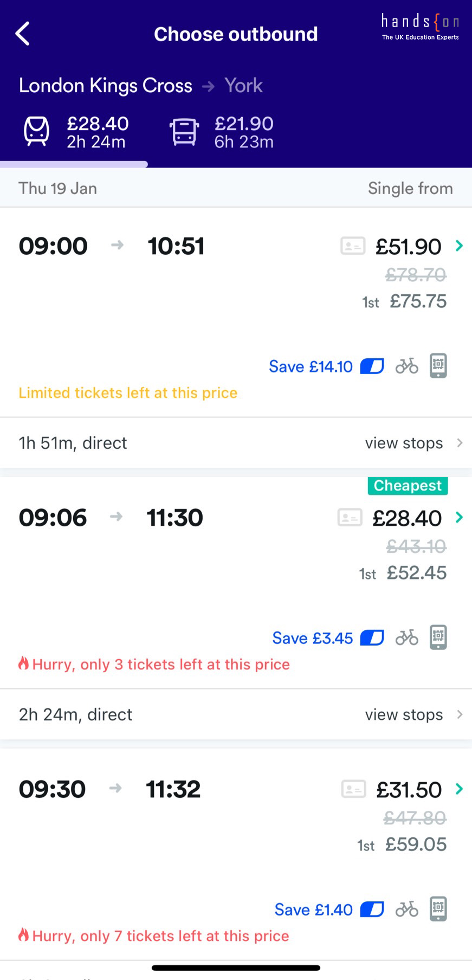Tap the railcard icon beside £28.40
The height and width of the screenshot is (980, 472).
[350, 518]
